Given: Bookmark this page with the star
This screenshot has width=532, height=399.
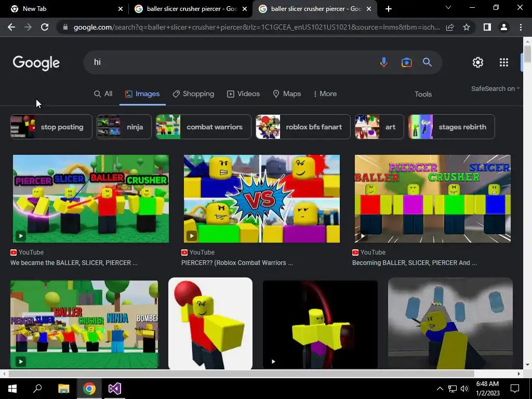Looking at the screenshot, I should pos(467,27).
